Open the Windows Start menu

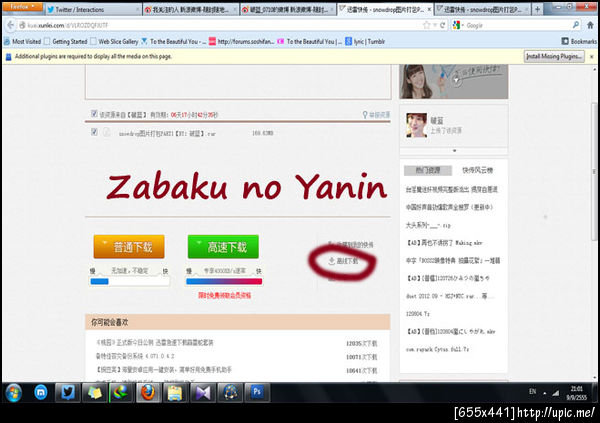[x=13, y=393]
